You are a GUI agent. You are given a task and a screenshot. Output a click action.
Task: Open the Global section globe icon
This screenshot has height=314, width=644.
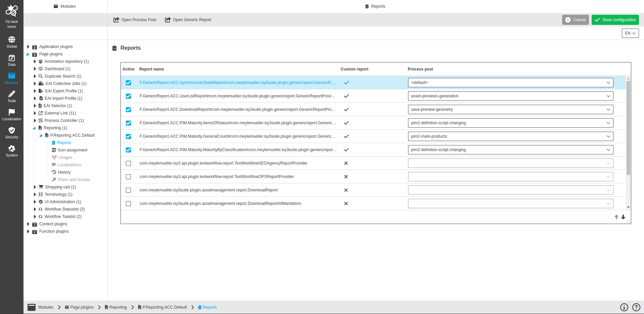tap(11, 40)
